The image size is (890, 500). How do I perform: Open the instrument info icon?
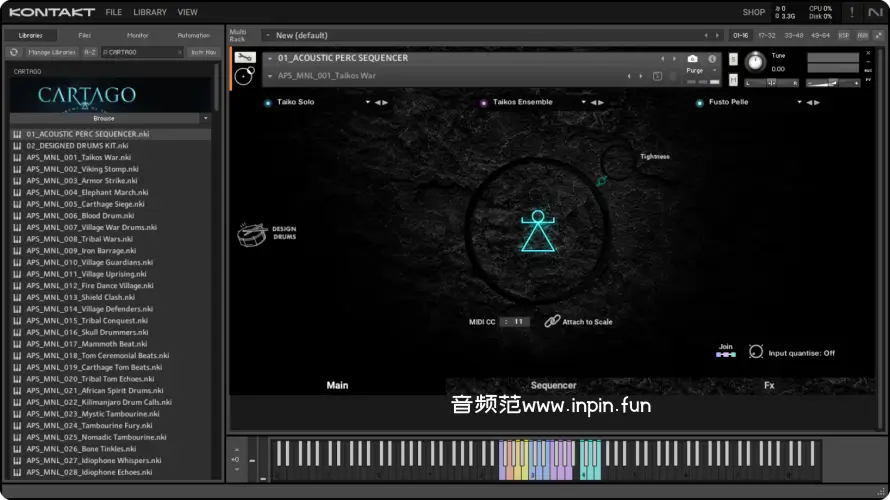coord(712,59)
